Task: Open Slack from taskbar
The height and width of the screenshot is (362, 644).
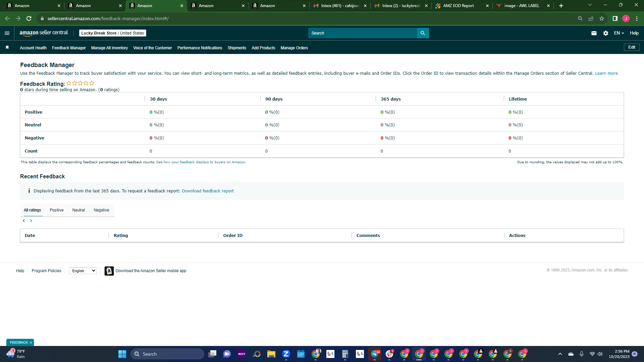Action: [389, 354]
